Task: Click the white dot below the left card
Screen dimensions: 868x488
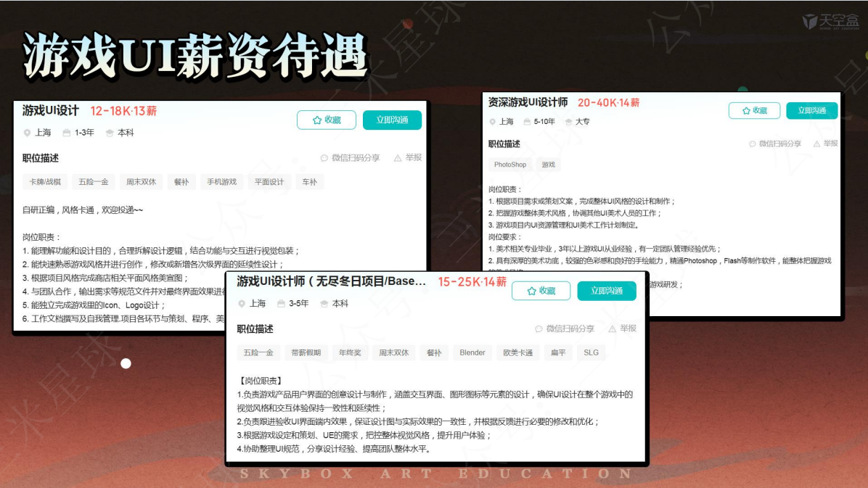Action: 126,363
